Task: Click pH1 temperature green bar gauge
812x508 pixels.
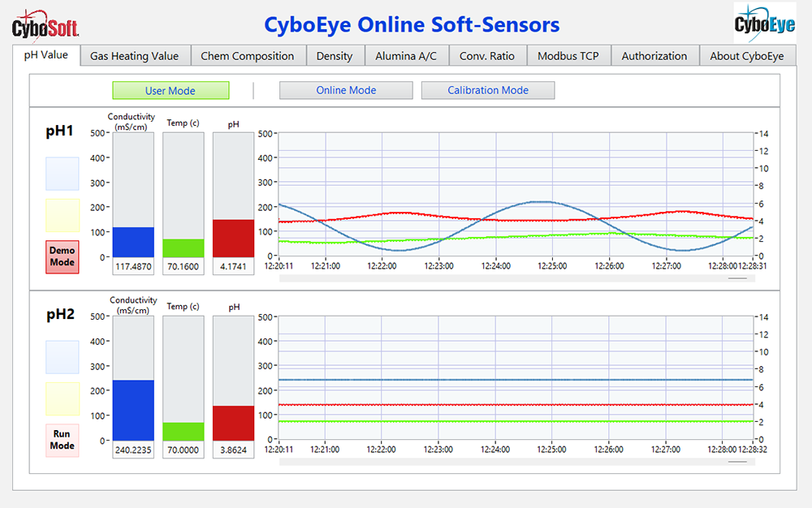Action: click(x=184, y=195)
